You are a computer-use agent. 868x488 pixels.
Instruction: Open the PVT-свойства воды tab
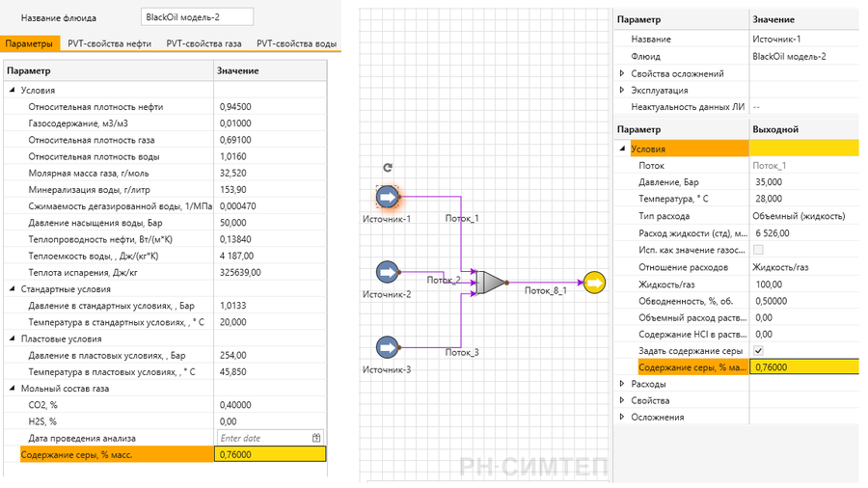click(296, 43)
